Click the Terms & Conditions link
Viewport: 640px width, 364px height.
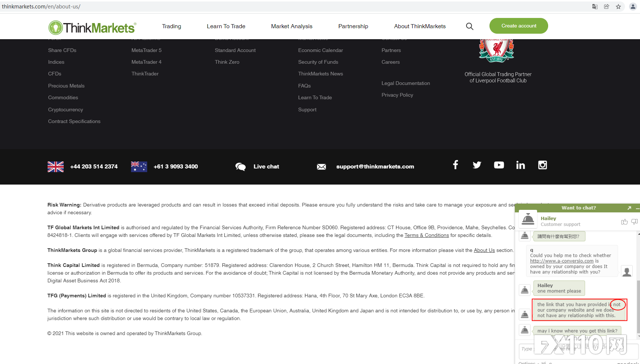click(427, 235)
